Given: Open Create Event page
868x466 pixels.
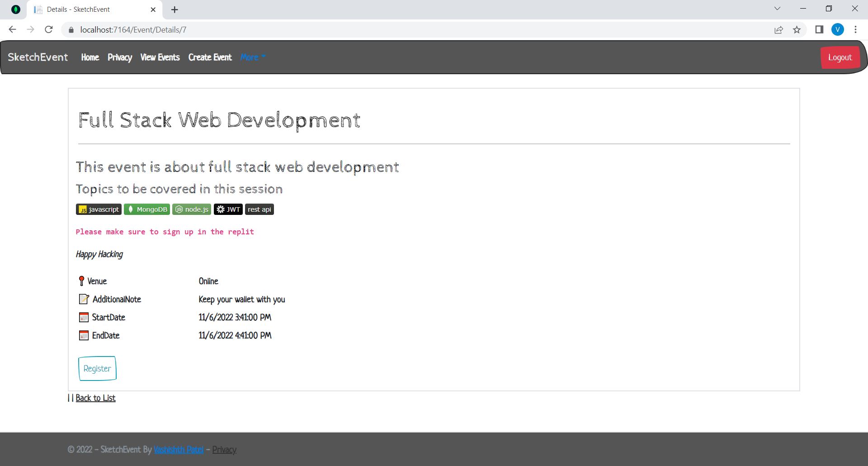Looking at the screenshot, I should click(210, 57).
